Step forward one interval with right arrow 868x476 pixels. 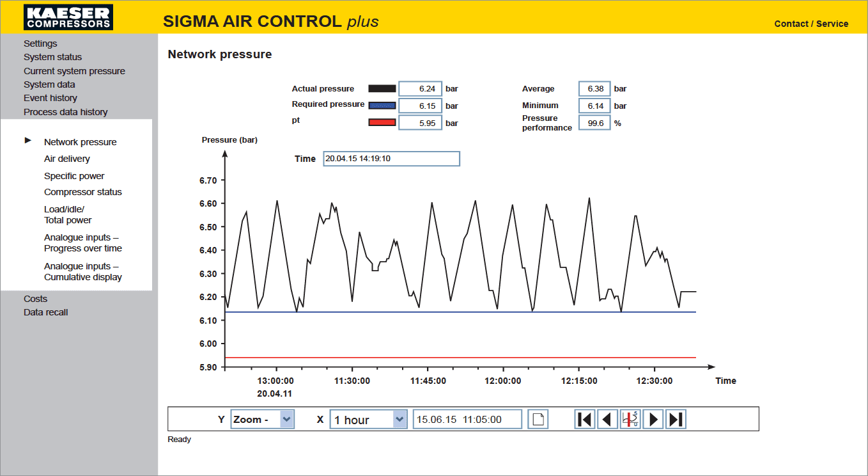point(653,420)
